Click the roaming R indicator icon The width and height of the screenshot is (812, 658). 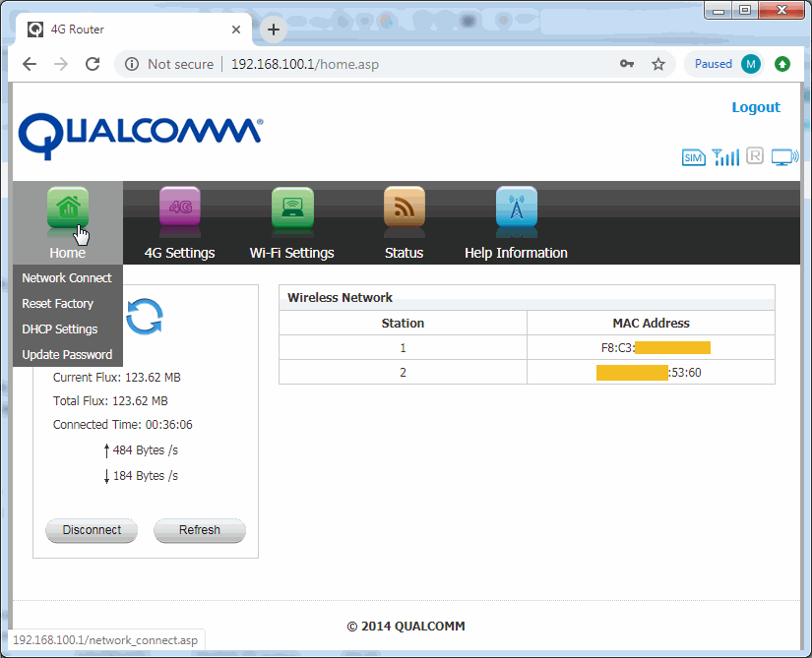click(755, 155)
